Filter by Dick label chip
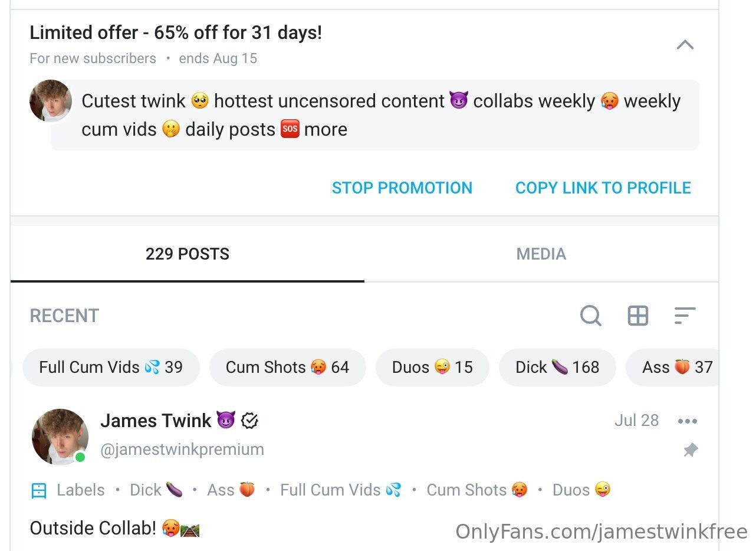 557,368
